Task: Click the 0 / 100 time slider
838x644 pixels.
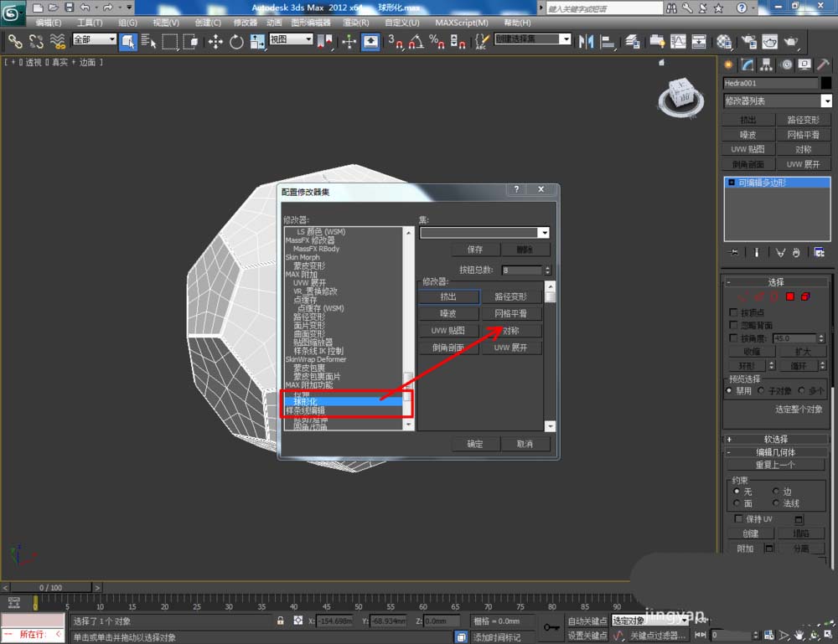Action: coord(51,587)
